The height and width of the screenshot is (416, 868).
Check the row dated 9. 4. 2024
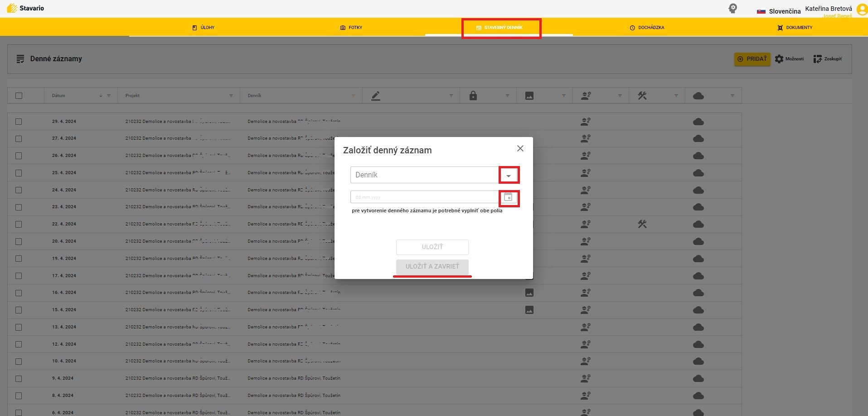19,378
